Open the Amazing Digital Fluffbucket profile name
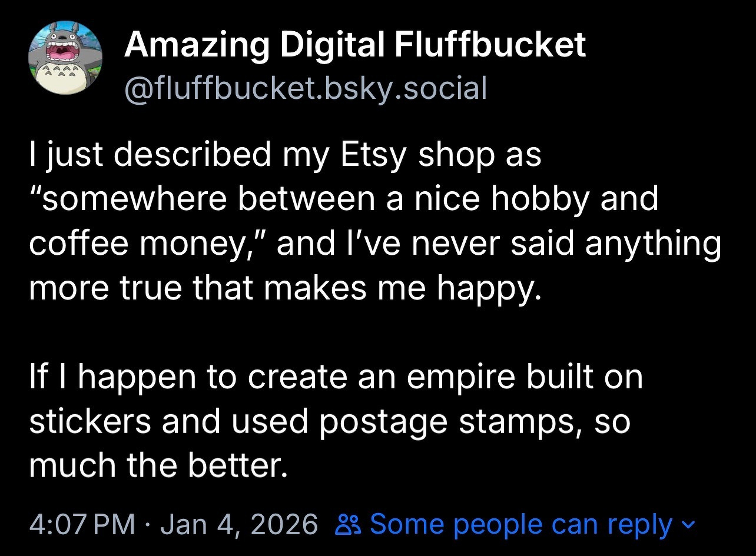The height and width of the screenshot is (556, 756). click(x=355, y=45)
